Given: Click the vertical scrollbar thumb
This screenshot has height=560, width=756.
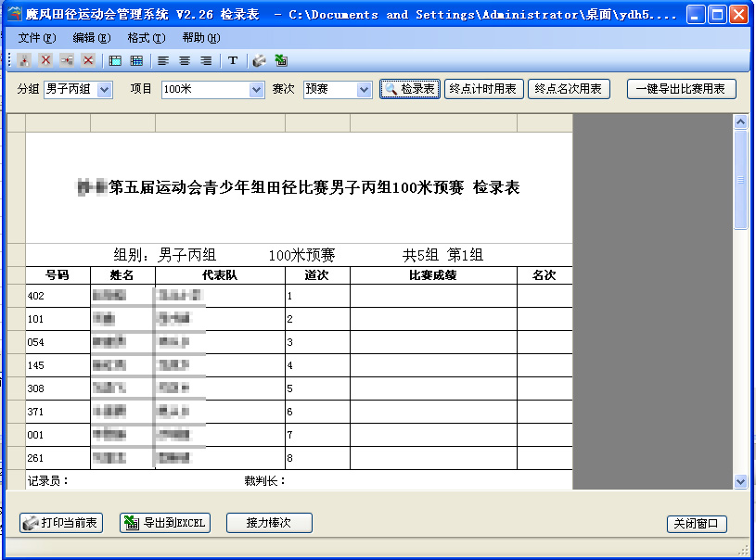Looking at the screenshot, I should click(740, 179).
